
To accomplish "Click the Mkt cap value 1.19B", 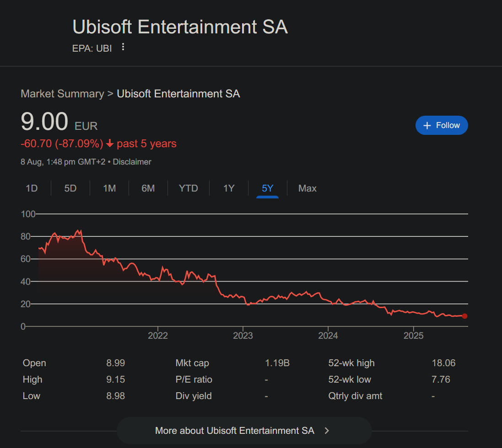I will 277,363.
